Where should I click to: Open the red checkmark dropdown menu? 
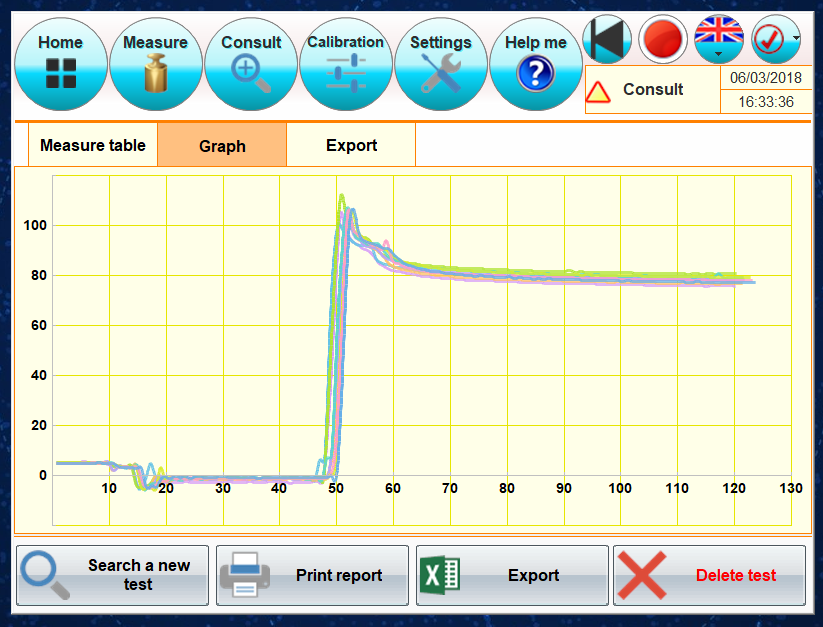click(x=776, y=39)
